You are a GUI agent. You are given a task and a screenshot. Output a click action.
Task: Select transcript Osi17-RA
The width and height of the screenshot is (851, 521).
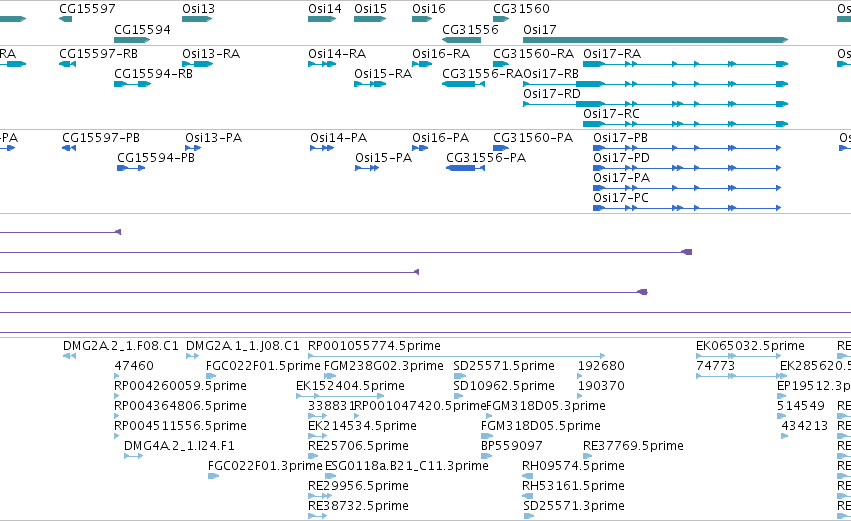[612, 54]
